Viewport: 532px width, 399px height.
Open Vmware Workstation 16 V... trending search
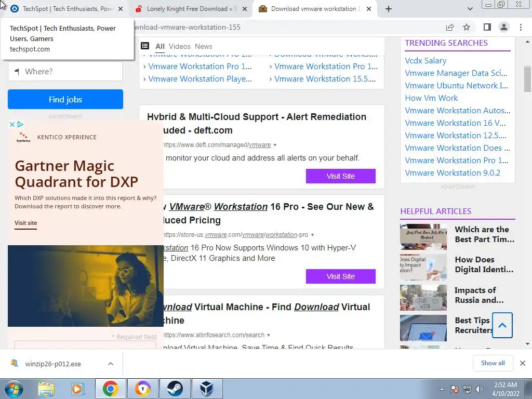(x=455, y=123)
